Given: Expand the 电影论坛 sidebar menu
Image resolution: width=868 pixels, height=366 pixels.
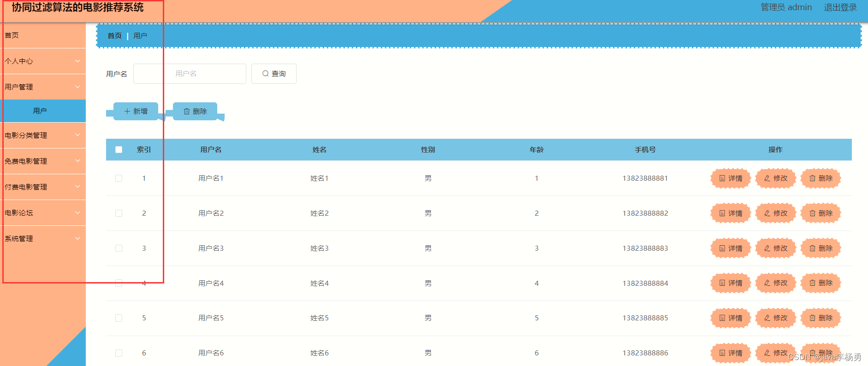Looking at the screenshot, I should [43, 213].
